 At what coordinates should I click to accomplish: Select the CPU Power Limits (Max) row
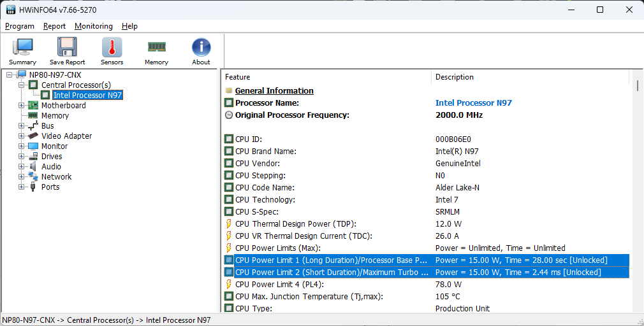click(426, 248)
